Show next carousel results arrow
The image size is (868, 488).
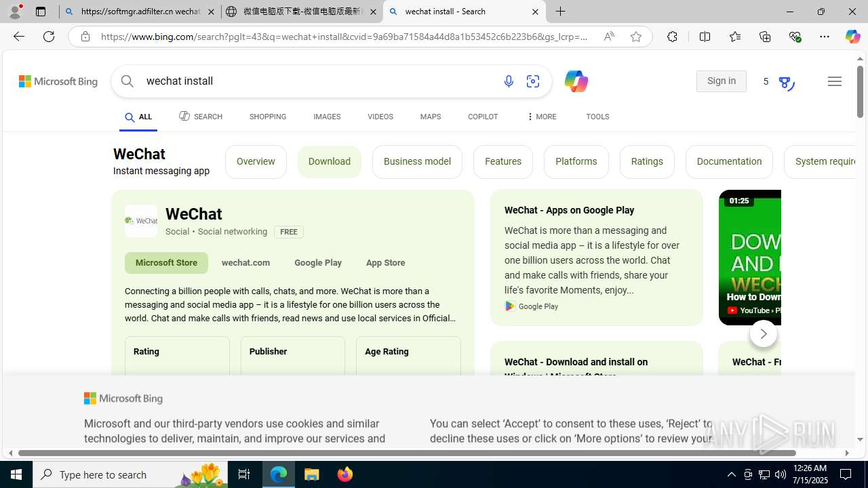coord(764,333)
